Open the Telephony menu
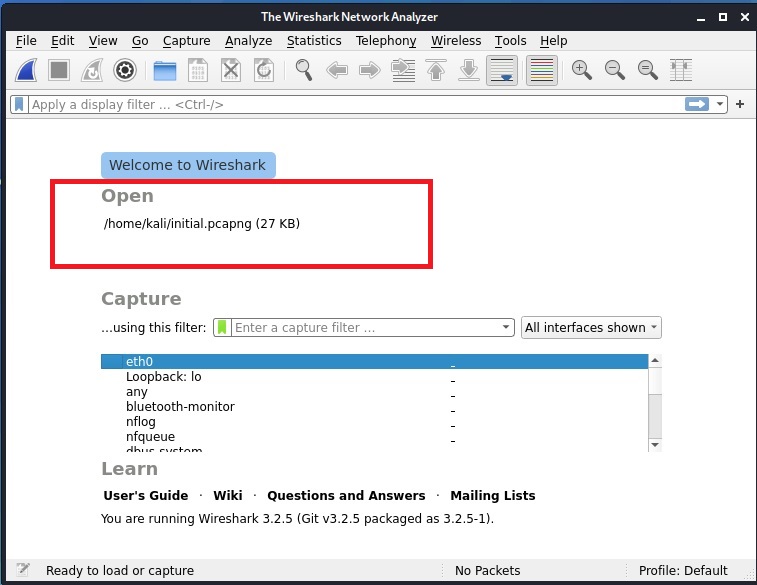Screen dimensions: 757x585 point(386,41)
